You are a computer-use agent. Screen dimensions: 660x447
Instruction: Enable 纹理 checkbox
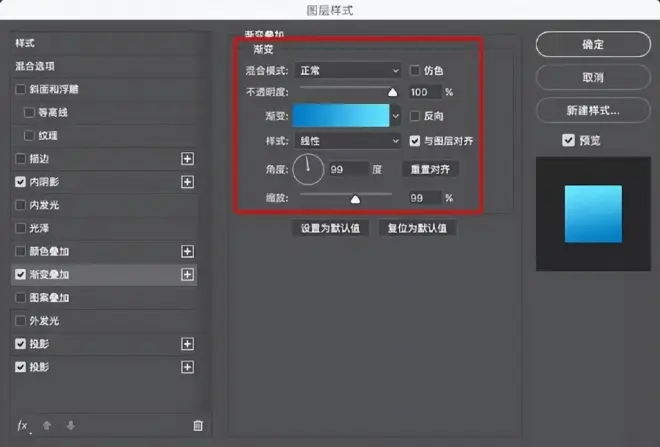coord(29,136)
